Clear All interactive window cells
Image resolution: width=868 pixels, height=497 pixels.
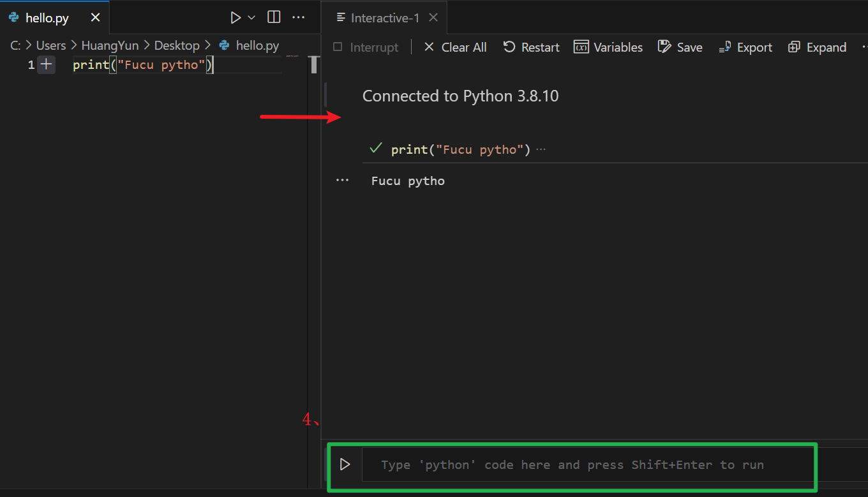(x=456, y=47)
